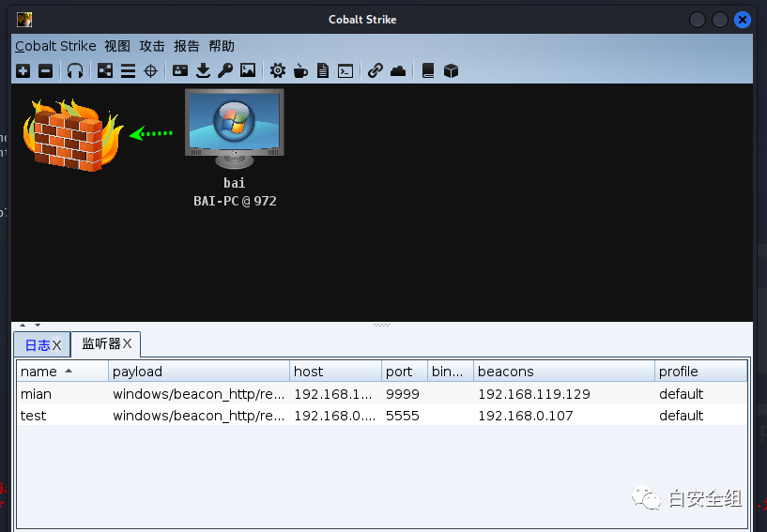Open Listeners via the headphones icon

pos(75,71)
